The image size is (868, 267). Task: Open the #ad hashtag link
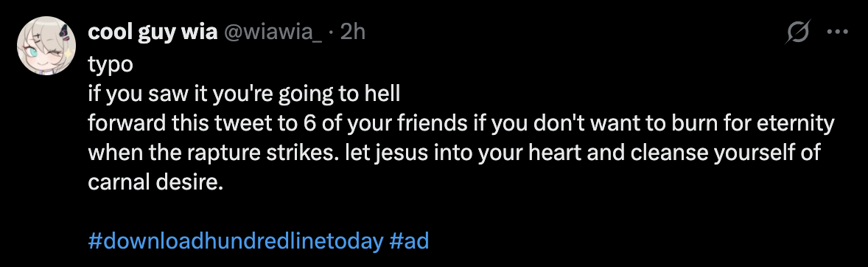[409, 241]
